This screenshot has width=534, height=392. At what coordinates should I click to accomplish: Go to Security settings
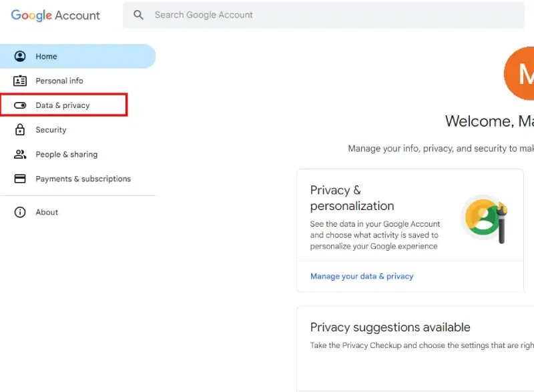coord(51,130)
